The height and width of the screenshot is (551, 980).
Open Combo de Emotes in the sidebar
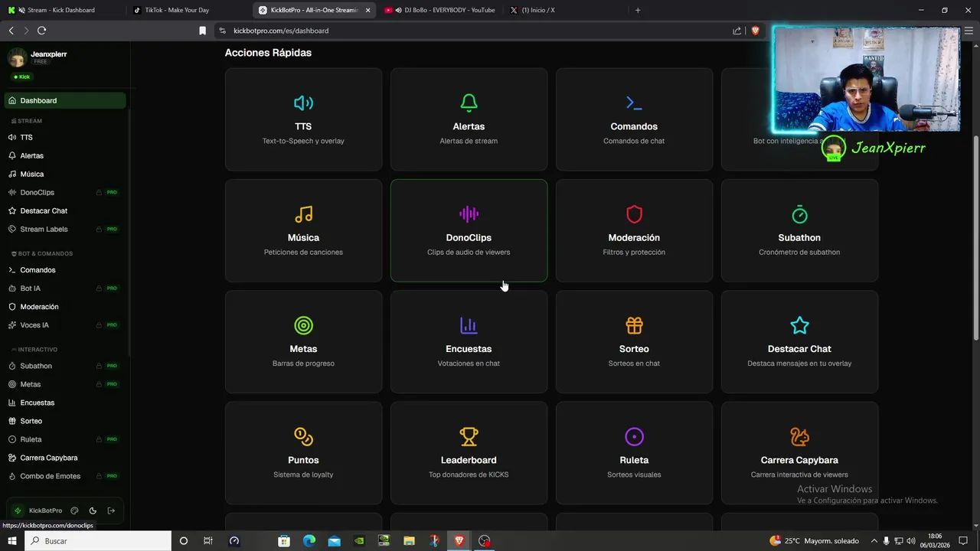pyautogui.click(x=65, y=476)
